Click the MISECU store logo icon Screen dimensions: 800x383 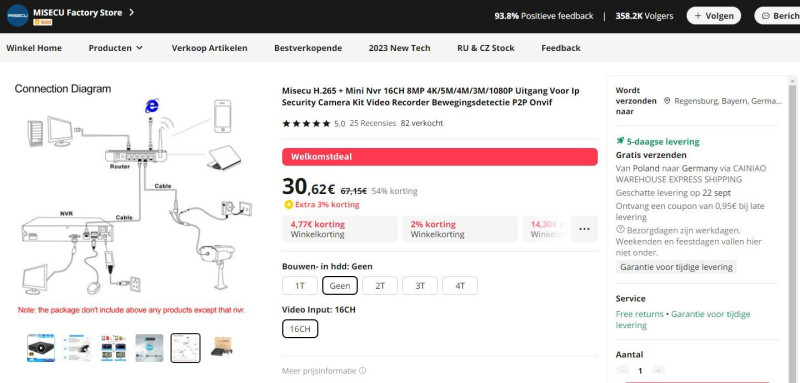[18, 16]
